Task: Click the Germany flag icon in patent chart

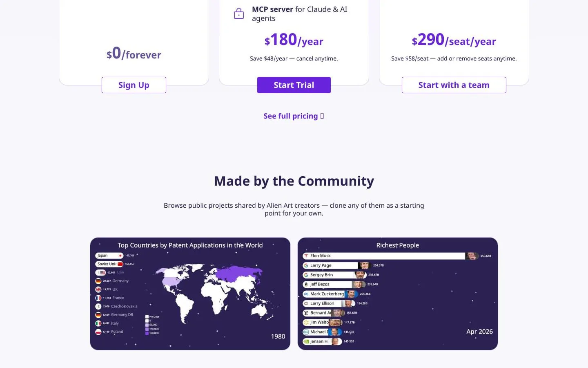Action: click(98, 281)
